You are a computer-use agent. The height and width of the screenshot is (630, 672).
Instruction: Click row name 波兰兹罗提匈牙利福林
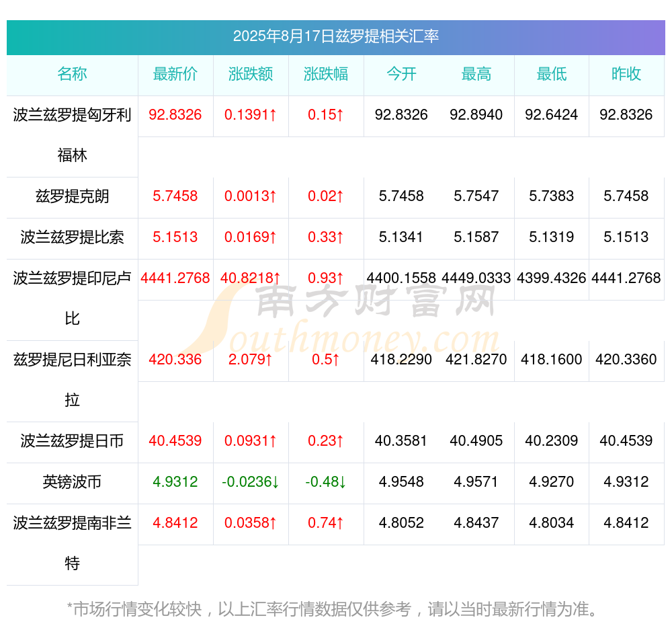coord(72,135)
